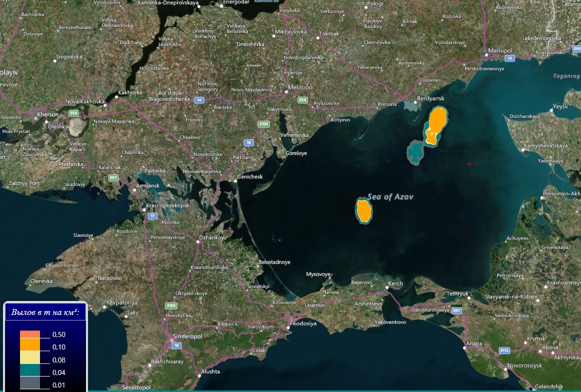Click the E97 shield near Kalanchak

click(113, 177)
